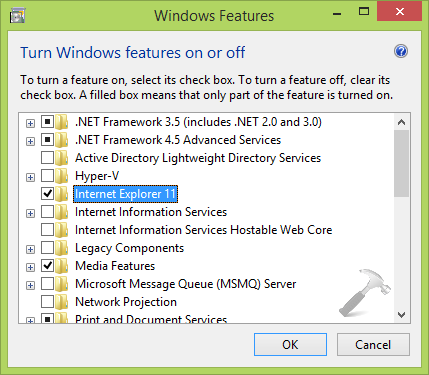Select the Internet Explorer 11 row label
This screenshot has width=429, height=375.
click(125, 194)
